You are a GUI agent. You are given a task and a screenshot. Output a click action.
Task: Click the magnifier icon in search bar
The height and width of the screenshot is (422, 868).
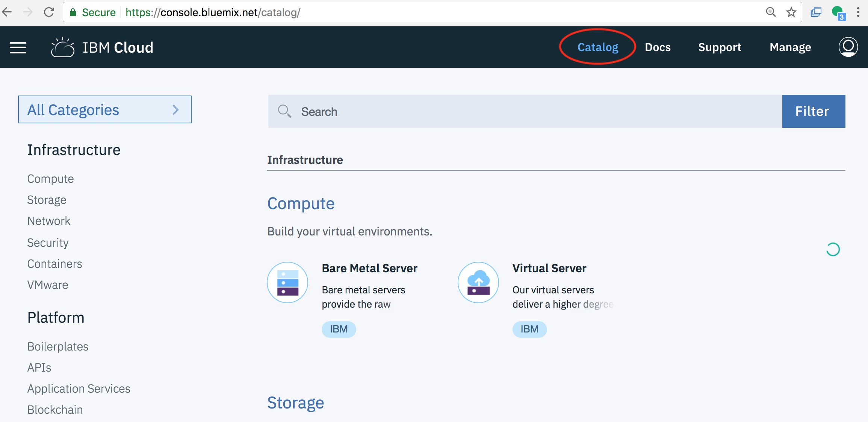point(284,111)
